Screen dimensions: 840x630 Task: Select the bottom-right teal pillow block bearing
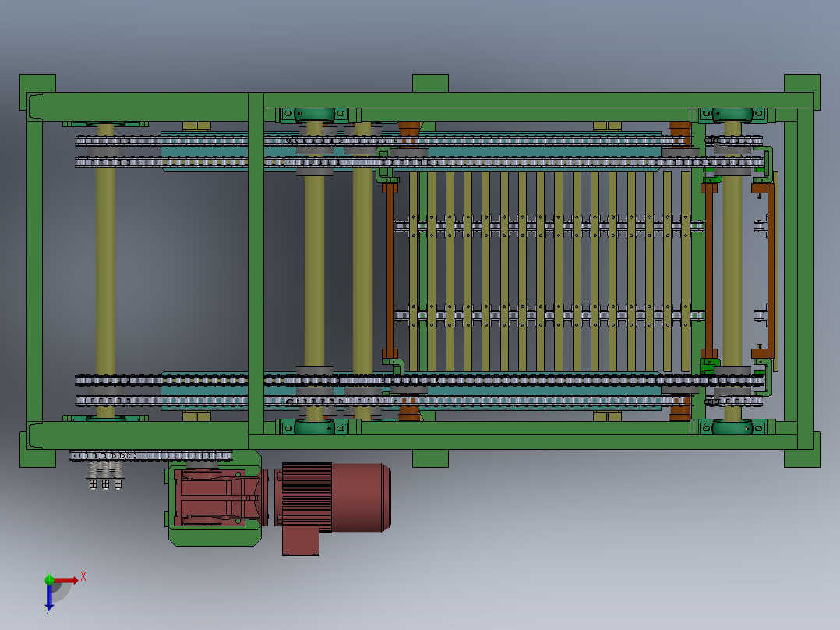(732, 427)
